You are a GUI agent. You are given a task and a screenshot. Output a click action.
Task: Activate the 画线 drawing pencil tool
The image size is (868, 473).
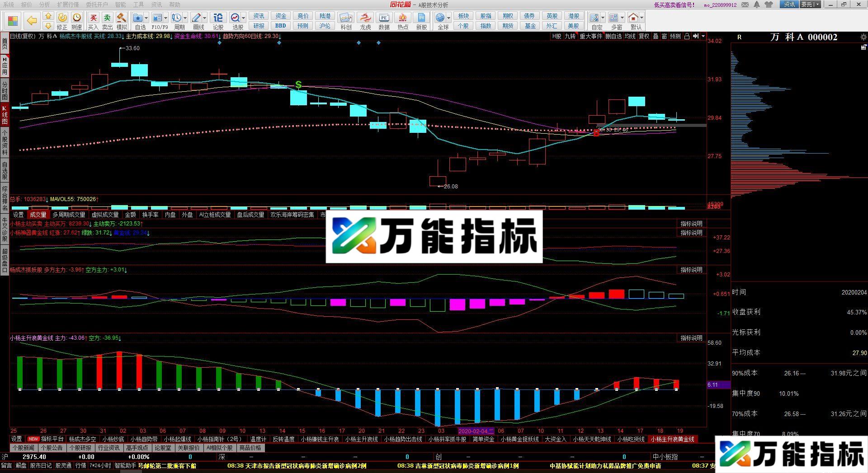(197, 17)
